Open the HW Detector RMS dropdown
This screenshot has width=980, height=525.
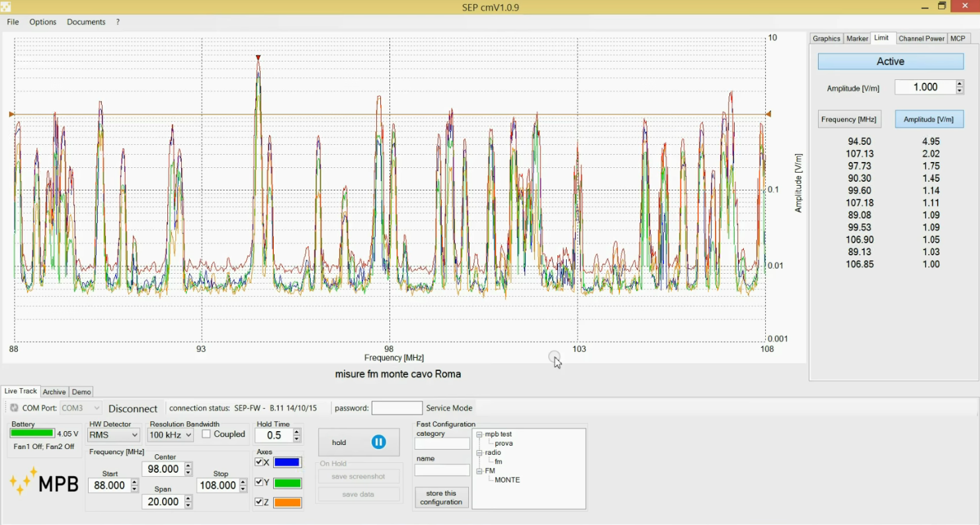coord(114,435)
